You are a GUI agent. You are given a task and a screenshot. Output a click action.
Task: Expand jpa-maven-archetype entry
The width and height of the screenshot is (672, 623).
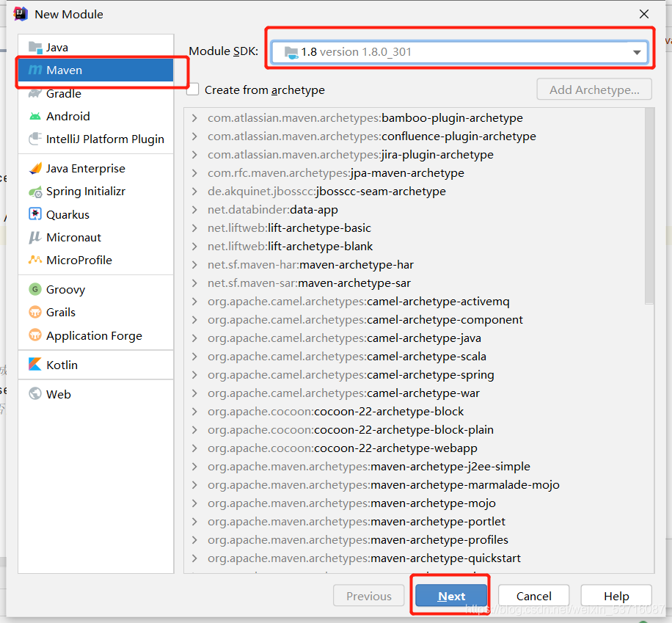coord(194,172)
